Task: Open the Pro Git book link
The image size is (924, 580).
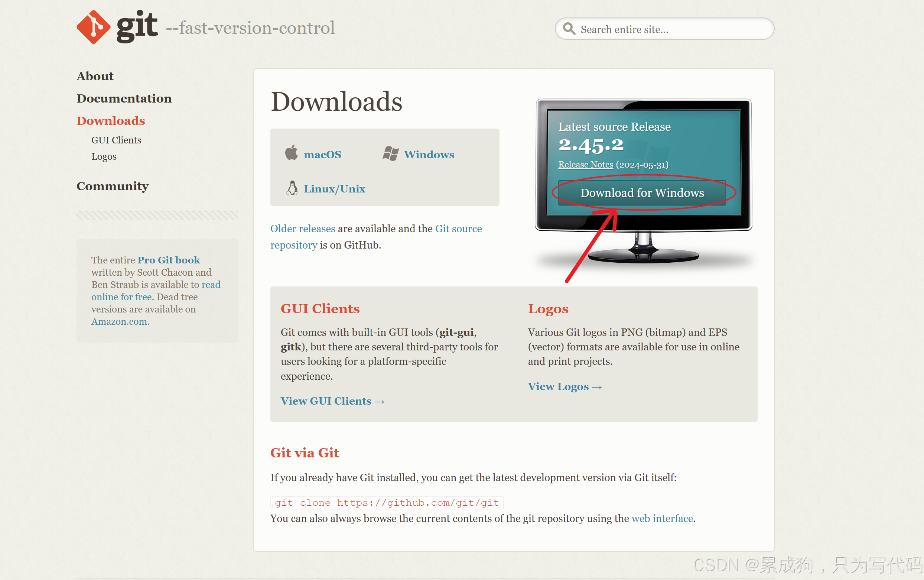Action: tap(169, 260)
